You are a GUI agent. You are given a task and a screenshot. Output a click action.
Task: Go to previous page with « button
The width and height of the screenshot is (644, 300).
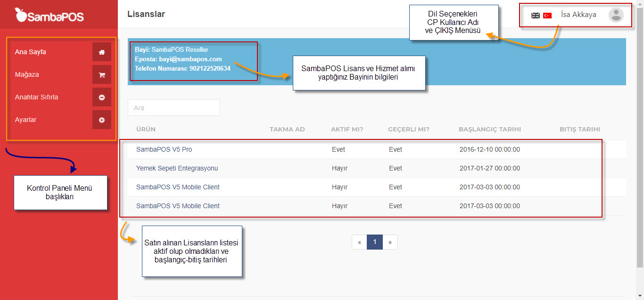click(x=359, y=242)
